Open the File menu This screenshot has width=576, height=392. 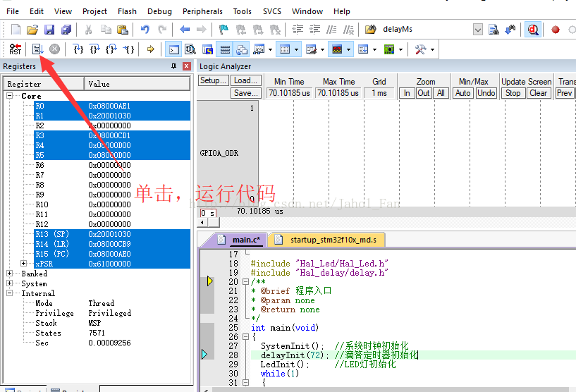click(x=13, y=11)
